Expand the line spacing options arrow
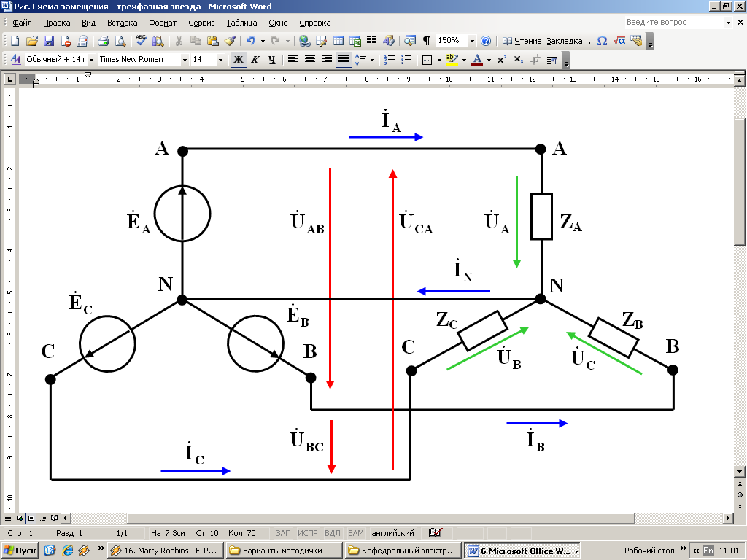Viewport: 747px width, 560px height. click(372, 60)
